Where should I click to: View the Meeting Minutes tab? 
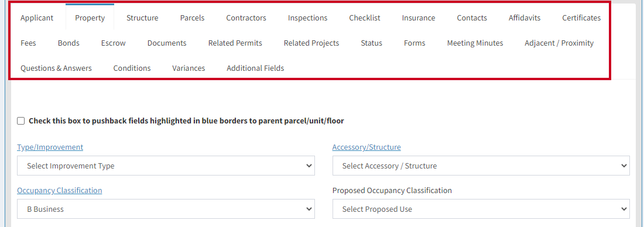click(x=475, y=43)
